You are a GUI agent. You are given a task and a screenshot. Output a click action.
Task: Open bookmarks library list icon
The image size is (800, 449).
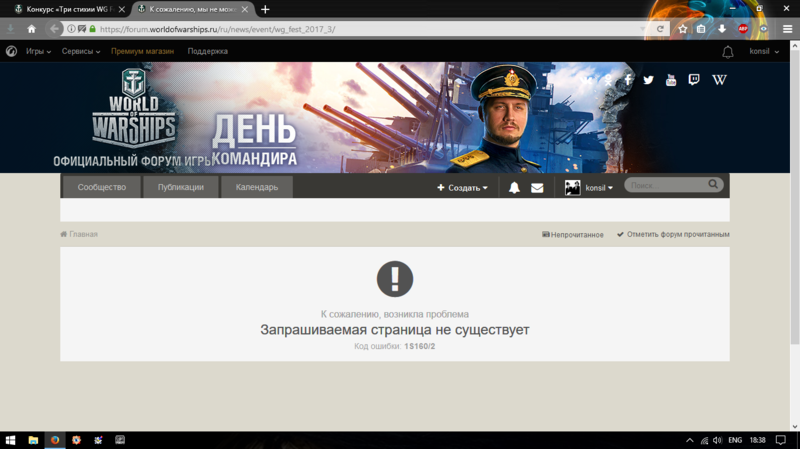[701, 29]
